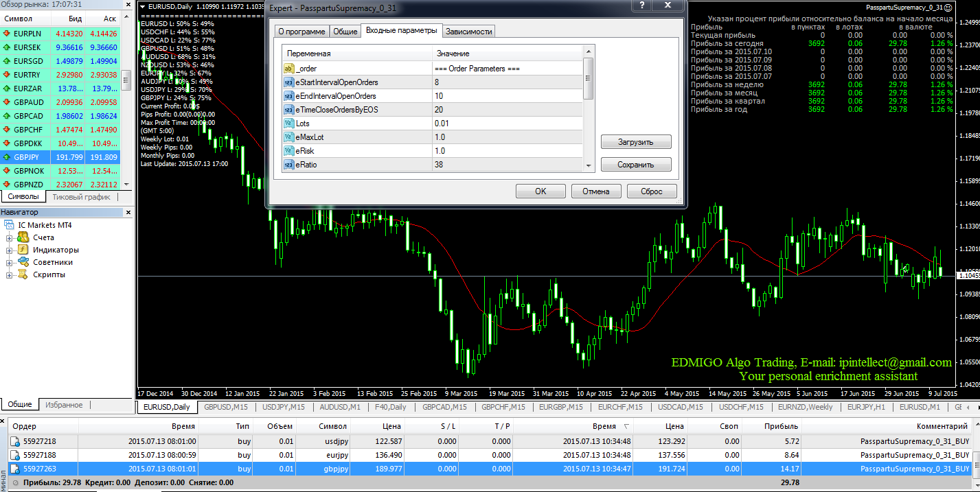Image resolution: width=980 pixels, height=492 pixels.
Task: Switch to the USDJPY,M15 chart tab
Action: [284, 407]
